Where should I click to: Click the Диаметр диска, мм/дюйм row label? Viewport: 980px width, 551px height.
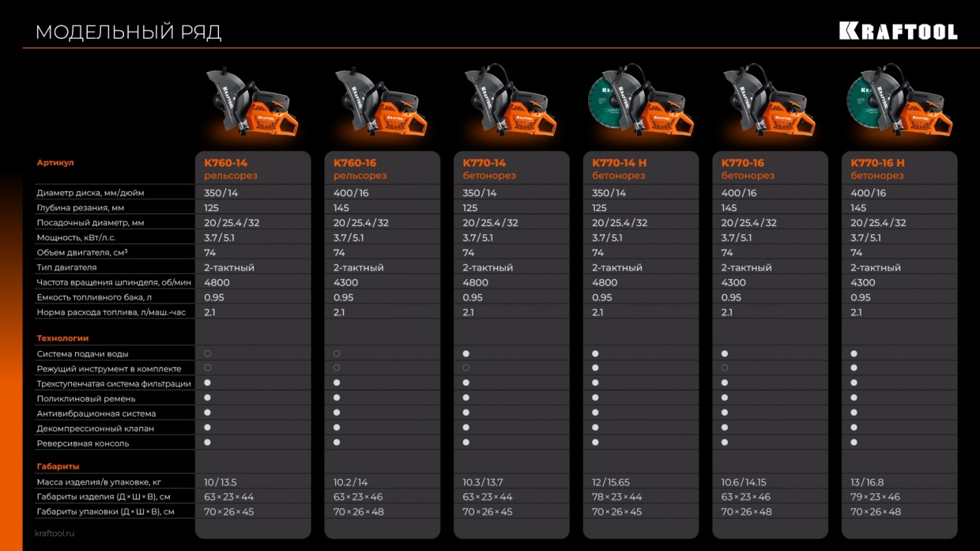90,193
